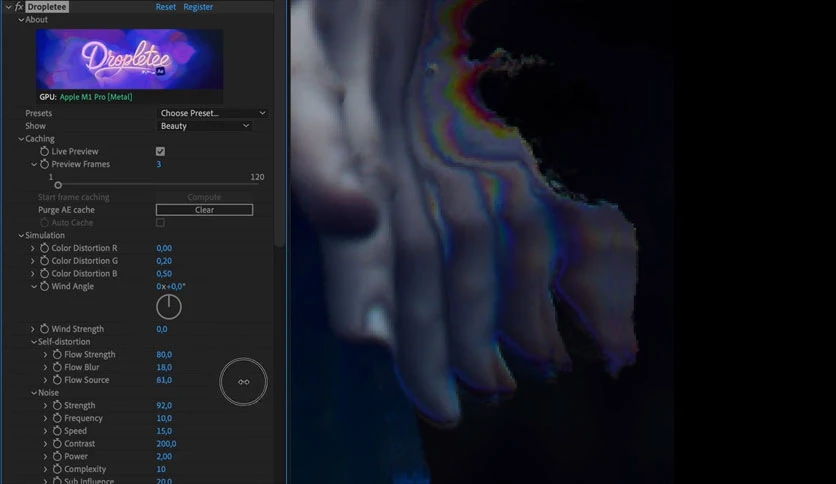This screenshot has height=484, width=836.
Task: Click the Register link
Action: tap(198, 7)
